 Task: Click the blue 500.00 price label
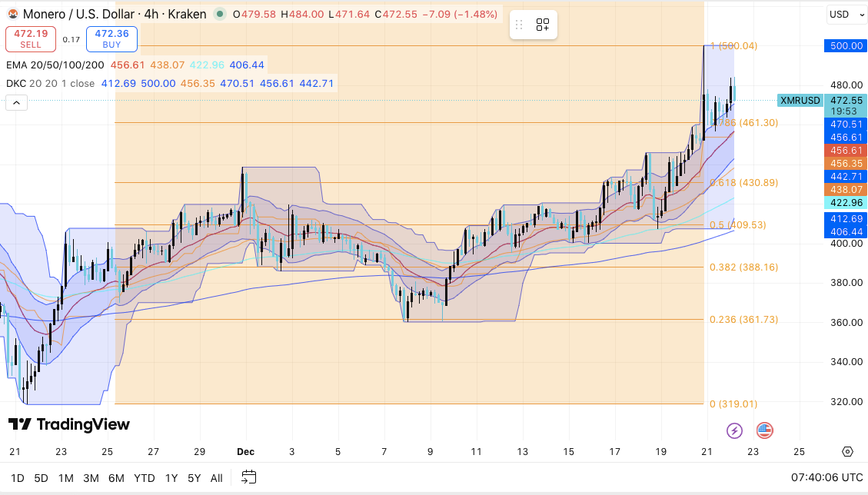pyautogui.click(x=846, y=46)
